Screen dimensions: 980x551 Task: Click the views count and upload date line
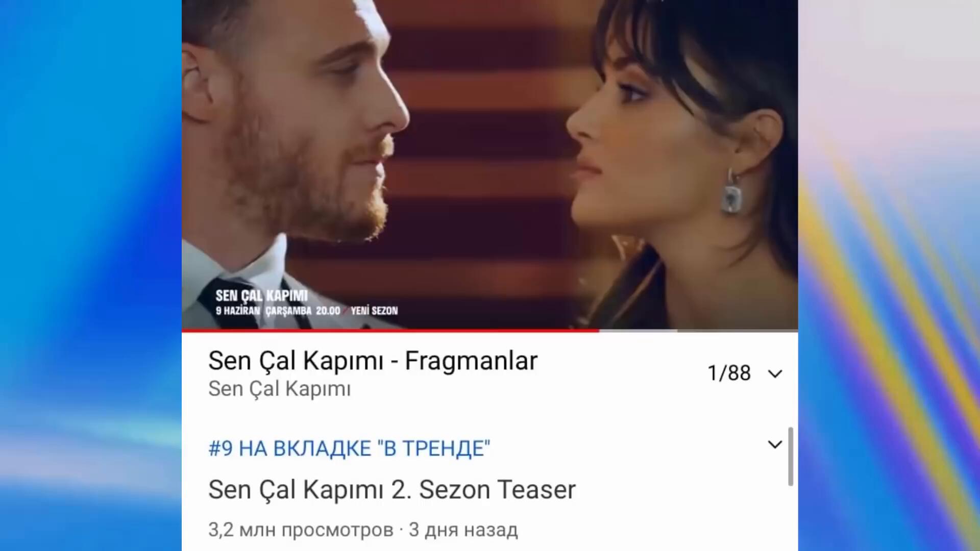(x=363, y=530)
